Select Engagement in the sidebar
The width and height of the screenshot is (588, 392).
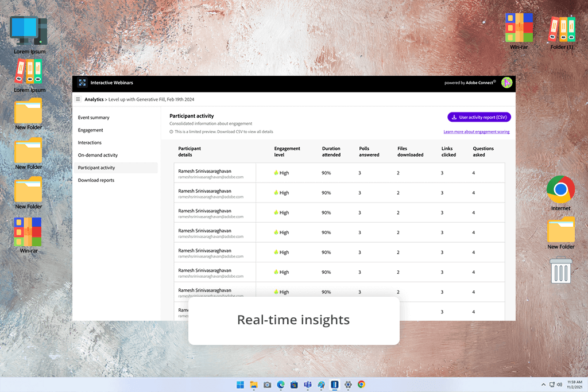pos(91,130)
